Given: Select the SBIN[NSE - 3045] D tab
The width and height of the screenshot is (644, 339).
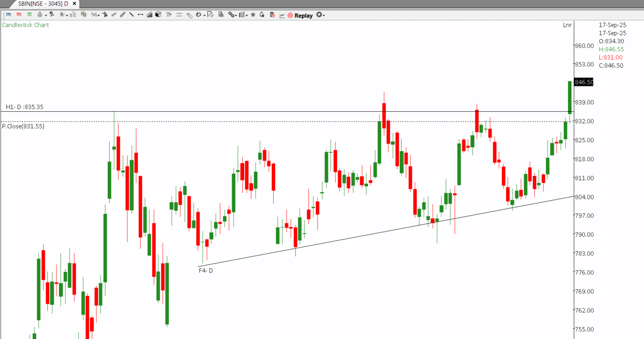Looking at the screenshot, I should (43, 3).
